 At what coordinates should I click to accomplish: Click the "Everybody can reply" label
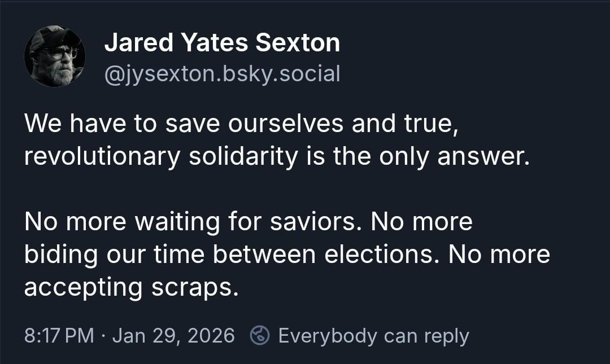tap(373, 336)
